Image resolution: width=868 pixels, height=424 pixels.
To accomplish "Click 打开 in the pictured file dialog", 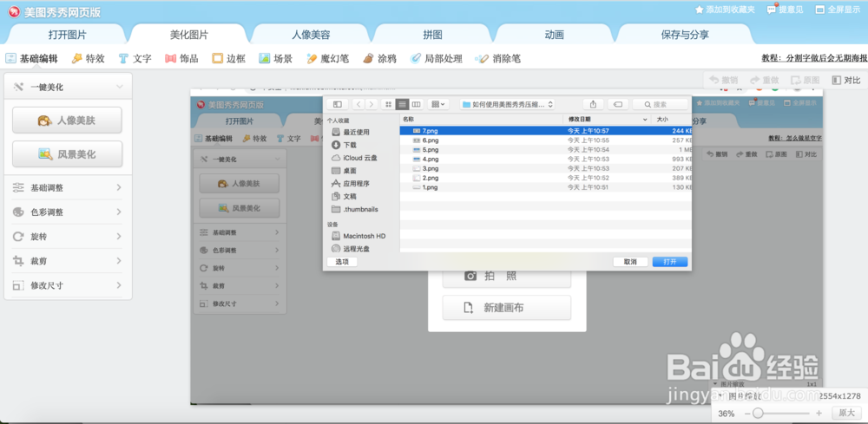I will (x=670, y=262).
